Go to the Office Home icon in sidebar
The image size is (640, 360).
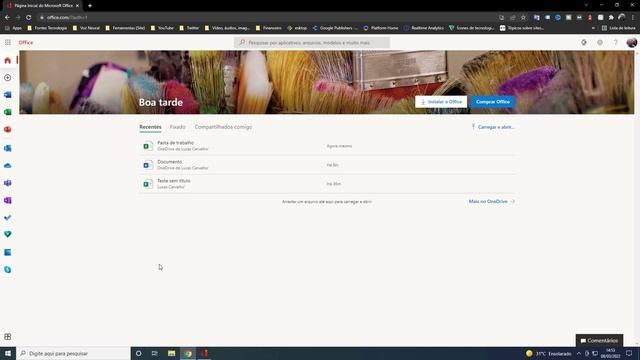pyautogui.click(x=8, y=60)
